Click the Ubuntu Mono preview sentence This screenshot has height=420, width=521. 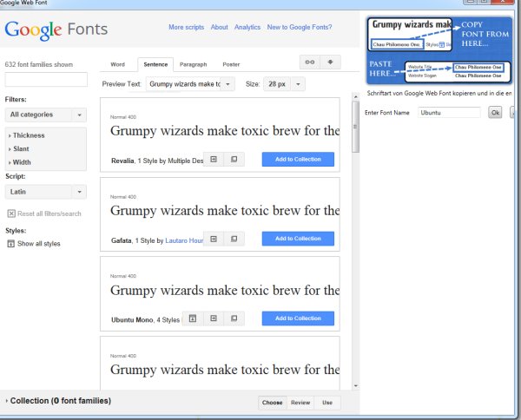click(225, 291)
